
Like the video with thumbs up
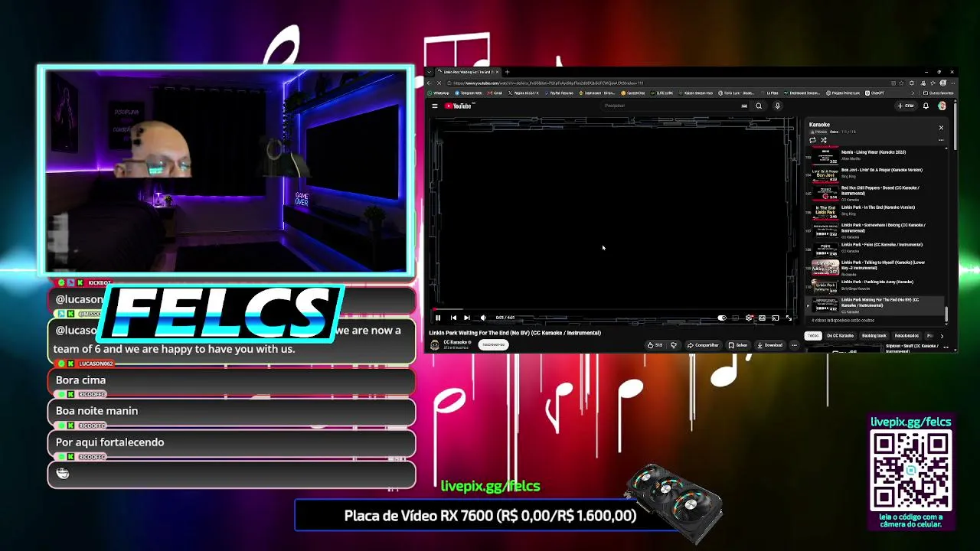click(x=654, y=345)
